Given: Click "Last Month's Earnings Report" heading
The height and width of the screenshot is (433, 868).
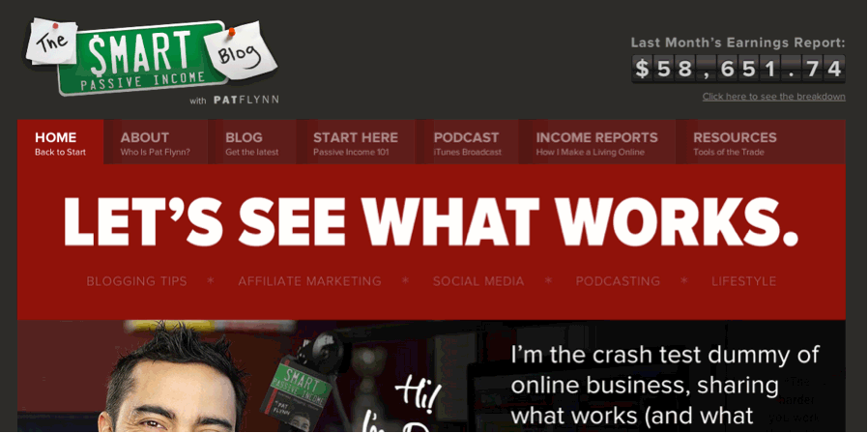Looking at the screenshot, I should tap(738, 43).
